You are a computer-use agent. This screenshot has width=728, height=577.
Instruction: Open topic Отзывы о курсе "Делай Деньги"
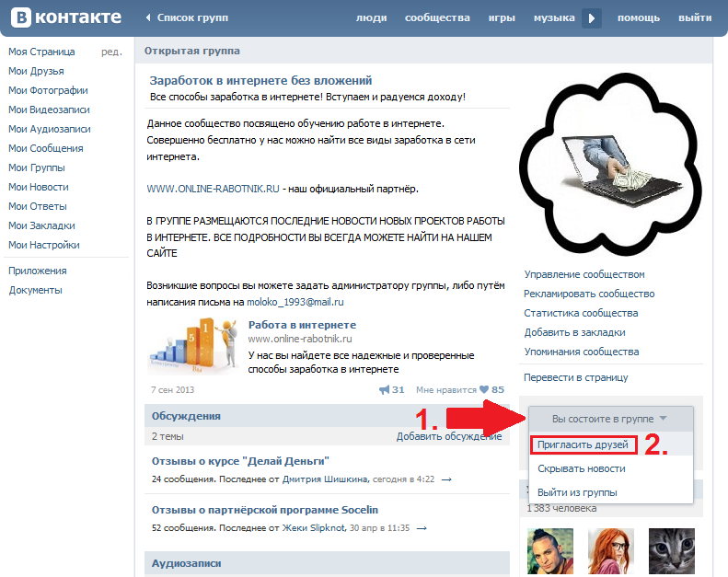tap(240, 461)
